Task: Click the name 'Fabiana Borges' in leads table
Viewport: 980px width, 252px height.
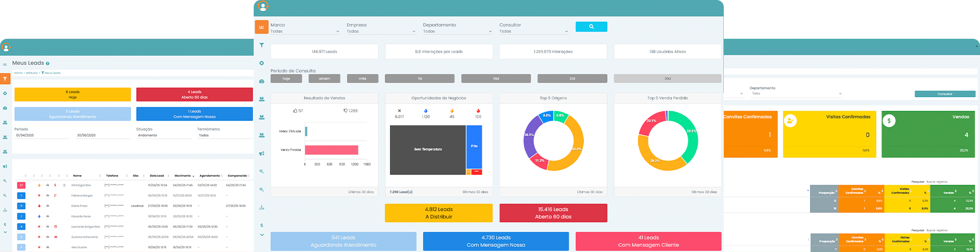Action: (x=82, y=195)
